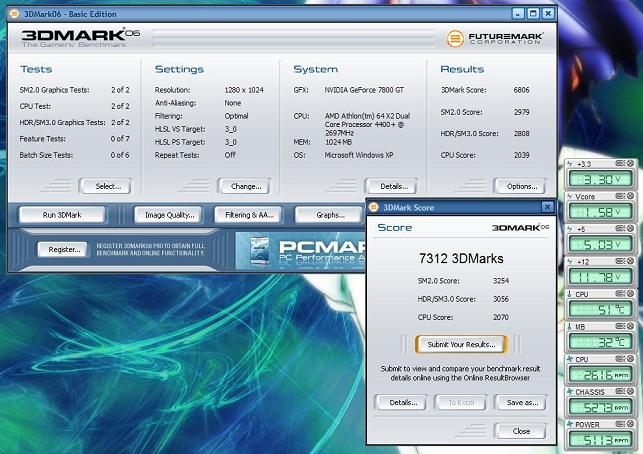Click Submit Your Results... in the score dialog
The height and width of the screenshot is (454, 643).
point(460,344)
